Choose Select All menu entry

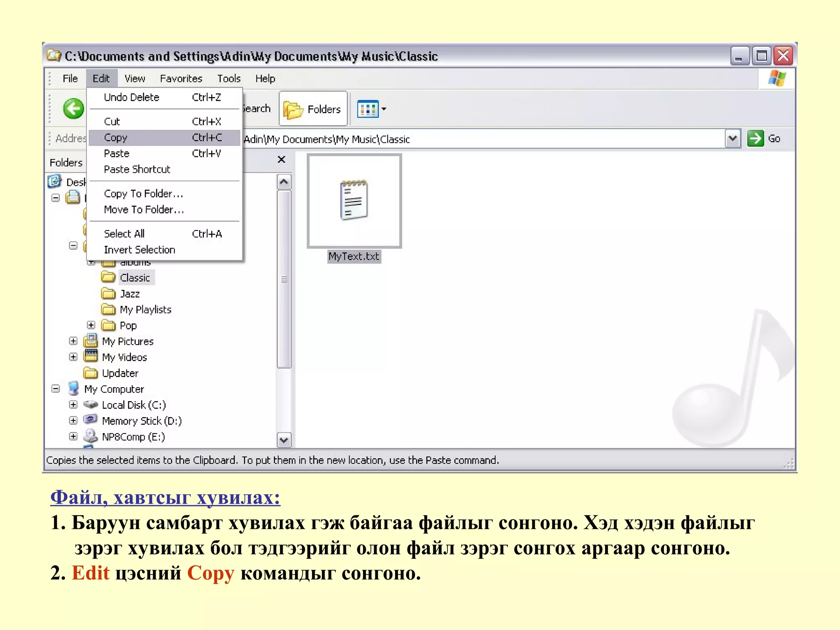pos(124,234)
